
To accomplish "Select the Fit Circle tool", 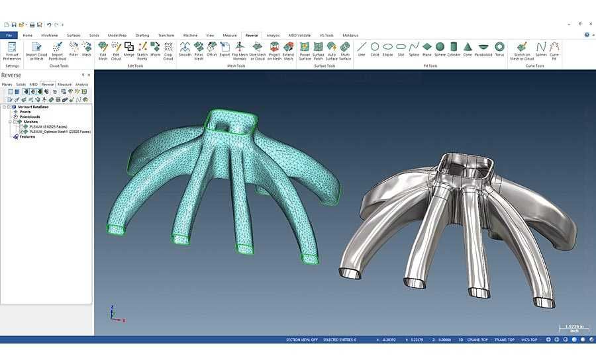I will click(x=375, y=50).
